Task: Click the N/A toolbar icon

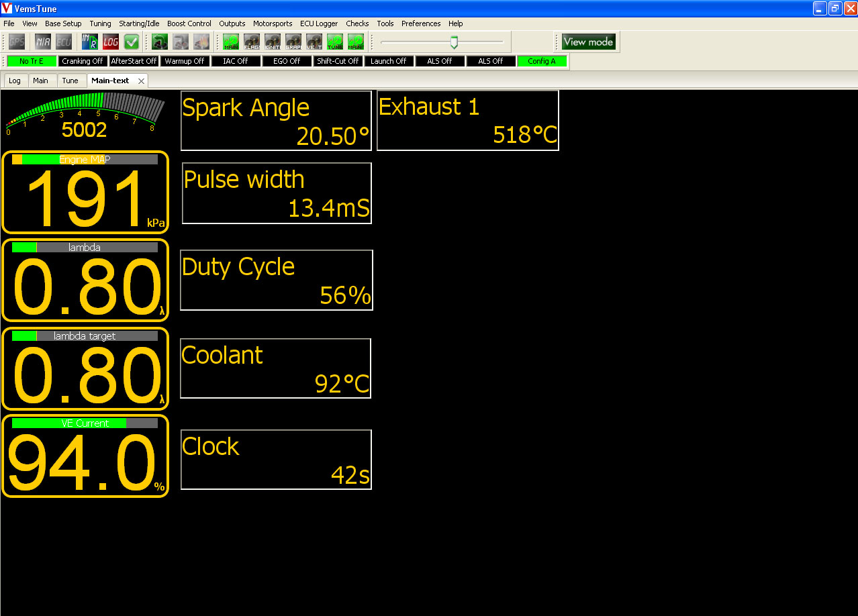Action: [x=43, y=42]
